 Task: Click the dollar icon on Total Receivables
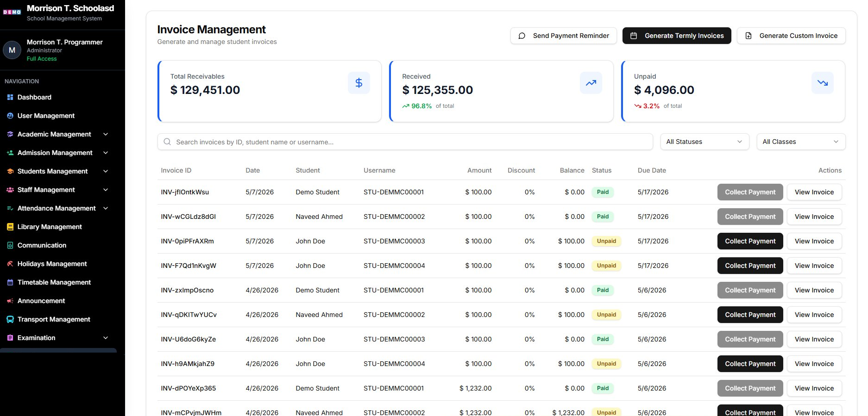pos(359,83)
